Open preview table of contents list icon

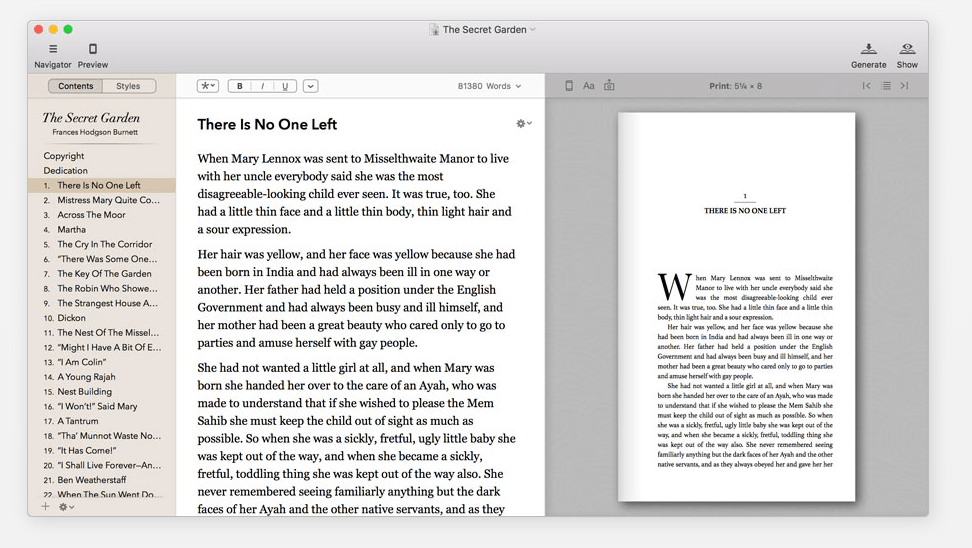[886, 86]
